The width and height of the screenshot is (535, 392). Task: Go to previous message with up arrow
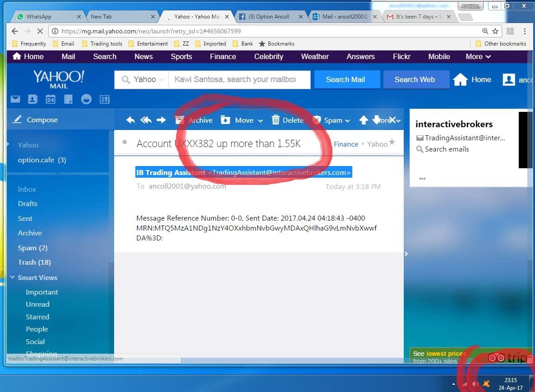pos(364,120)
